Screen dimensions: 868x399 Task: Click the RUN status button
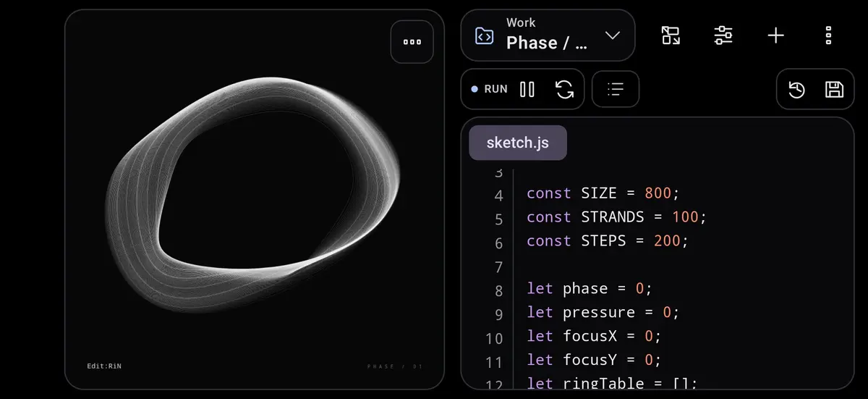click(x=490, y=89)
